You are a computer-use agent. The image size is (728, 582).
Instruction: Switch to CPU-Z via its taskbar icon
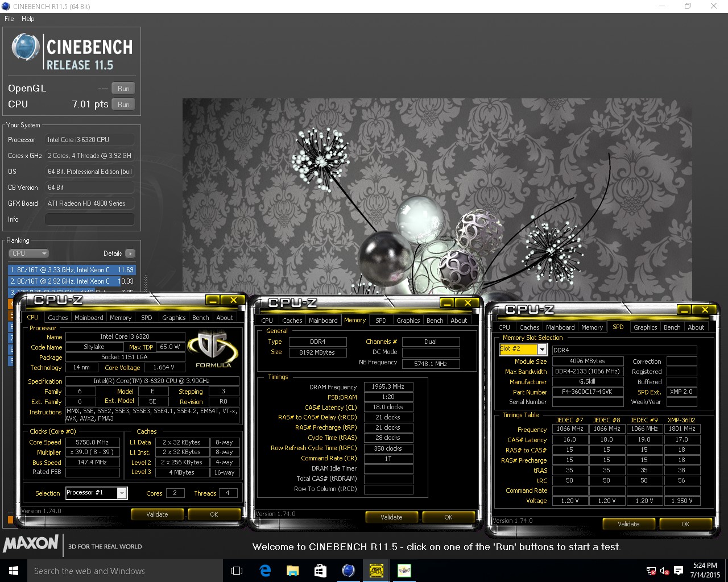click(377, 571)
